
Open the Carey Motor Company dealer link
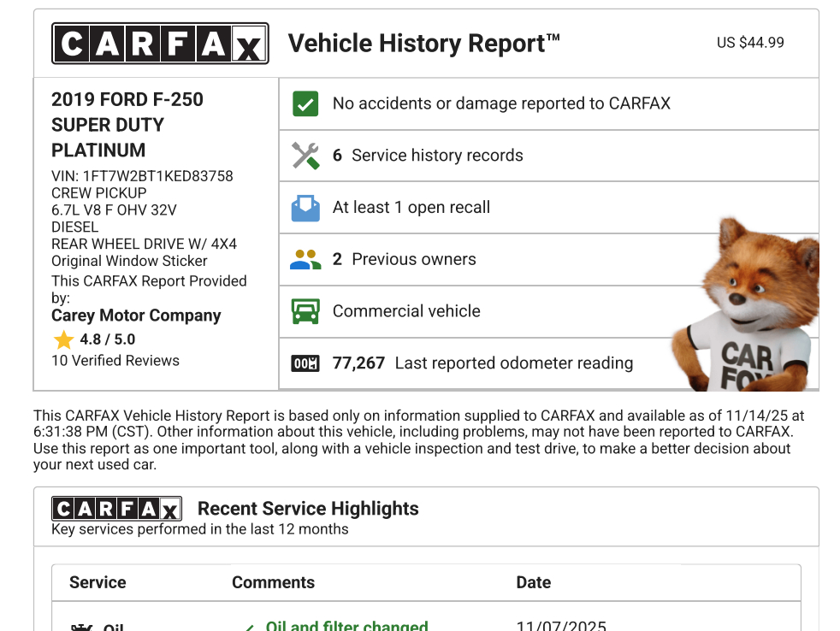coord(136,315)
